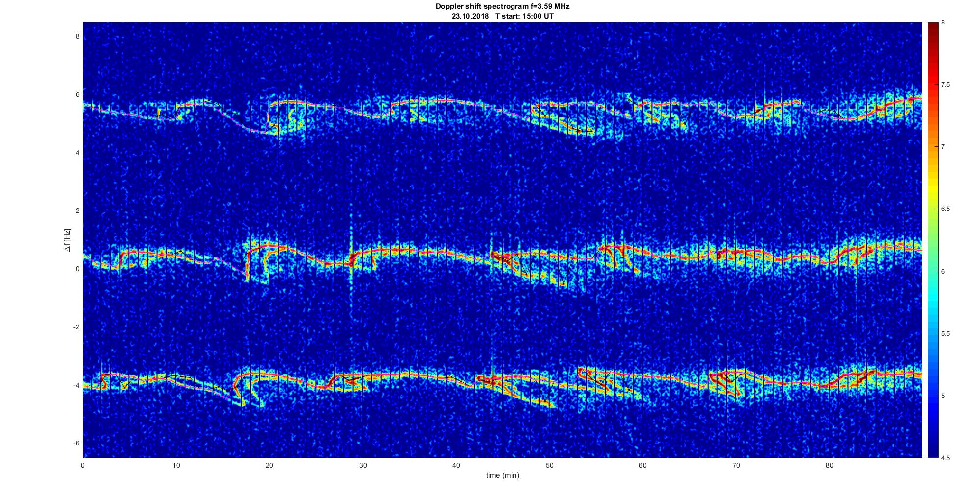Click the x-axis tick label '20'
The image size is (980, 491).
(x=269, y=465)
